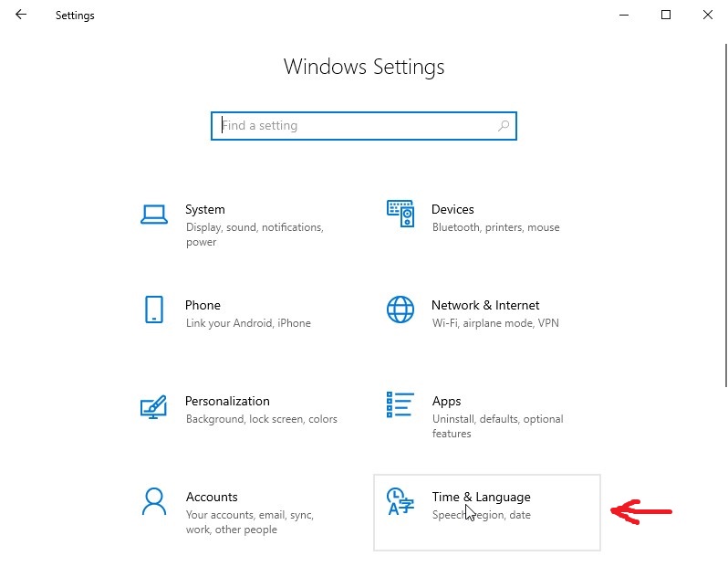Open the Apps settings heading
Viewport: 728px width, 577px height.
pos(447,402)
